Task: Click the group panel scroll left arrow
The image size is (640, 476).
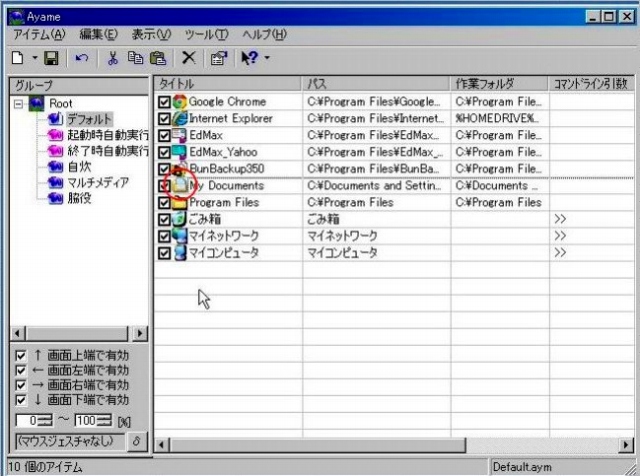Action: pyautogui.click(x=18, y=334)
